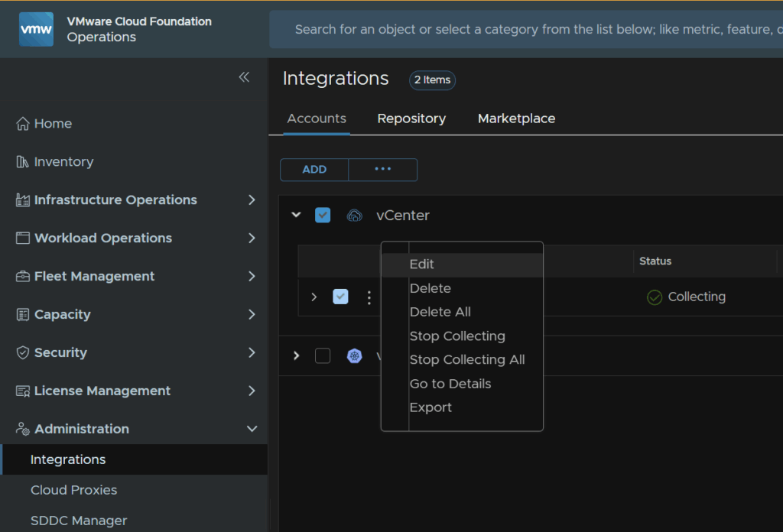The height and width of the screenshot is (532, 783).
Task: Click the License Management certificate icon
Action: (x=22, y=391)
